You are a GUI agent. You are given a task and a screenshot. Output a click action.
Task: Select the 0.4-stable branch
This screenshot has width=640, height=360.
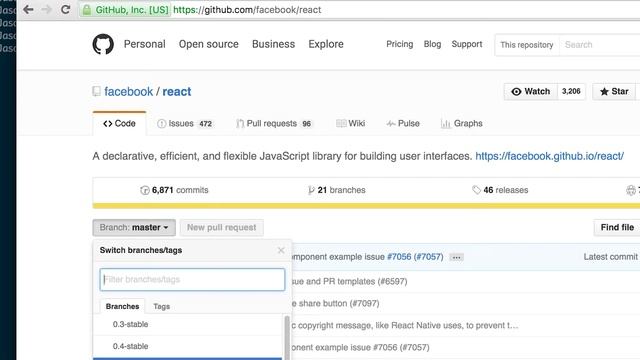click(187, 347)
